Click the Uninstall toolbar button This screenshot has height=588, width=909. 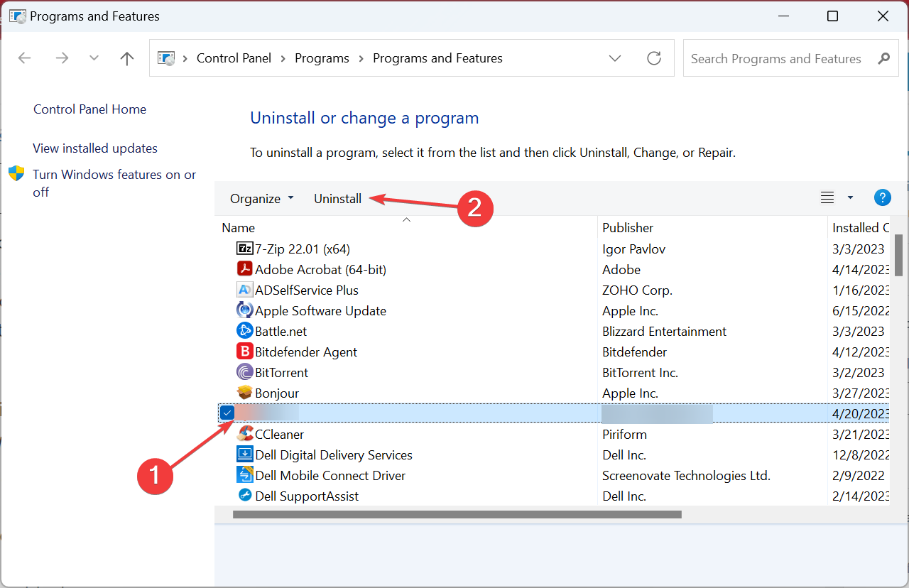(337, 199)
